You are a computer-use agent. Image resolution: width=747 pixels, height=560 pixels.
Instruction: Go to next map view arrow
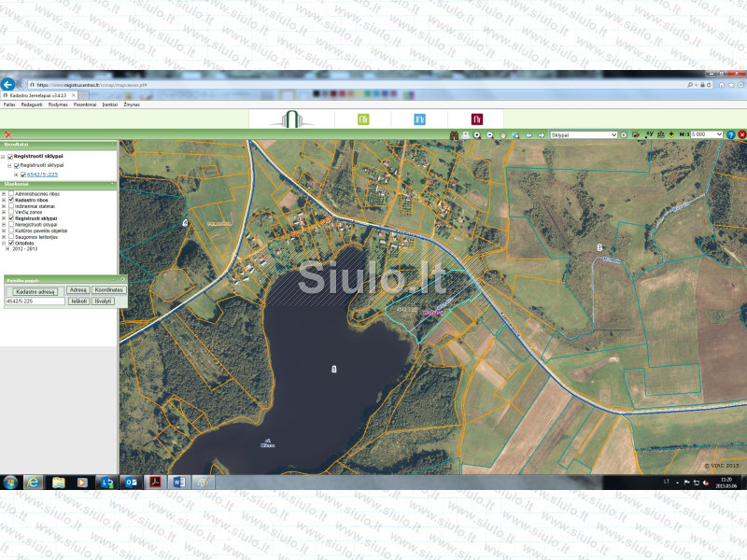[542, 135]
